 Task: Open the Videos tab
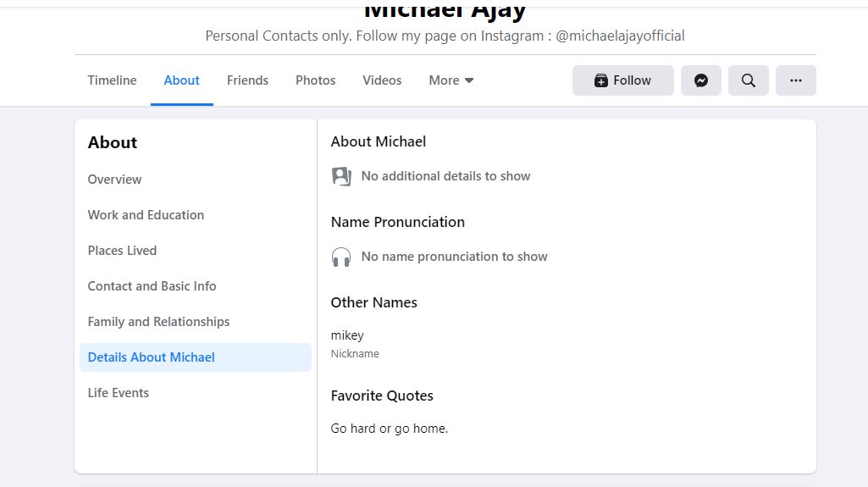coord(382,80)
